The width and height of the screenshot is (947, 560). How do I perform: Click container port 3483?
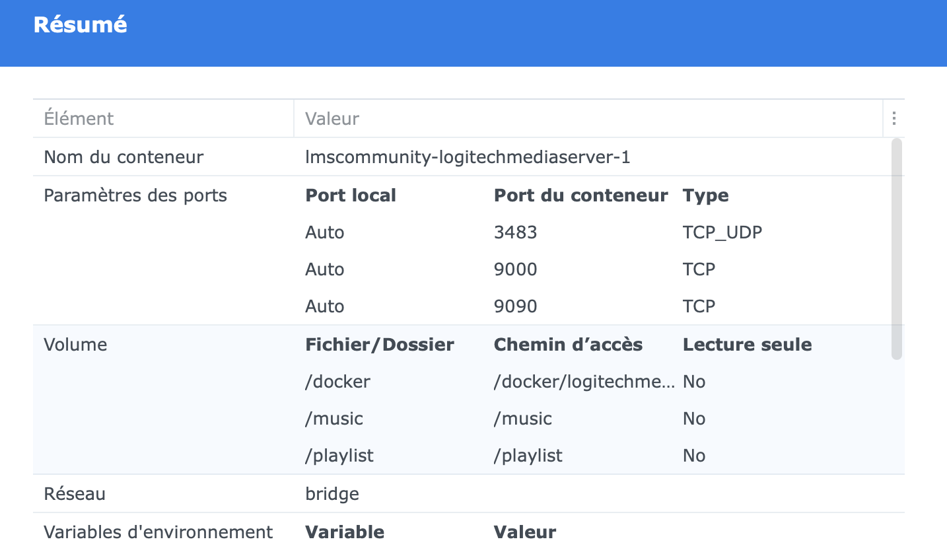click(x=515, y=232)
